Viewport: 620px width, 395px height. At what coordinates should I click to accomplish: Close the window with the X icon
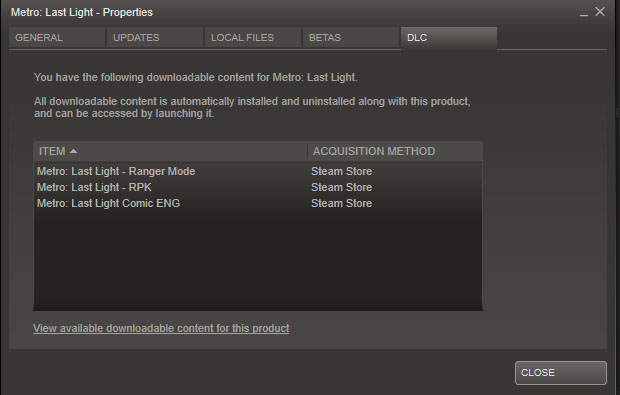[x=600, y=12]
